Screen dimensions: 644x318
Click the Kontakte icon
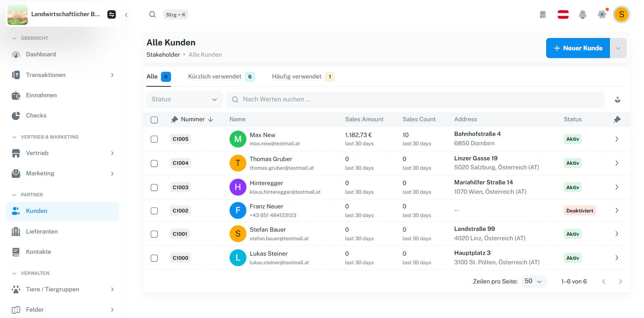16,252
